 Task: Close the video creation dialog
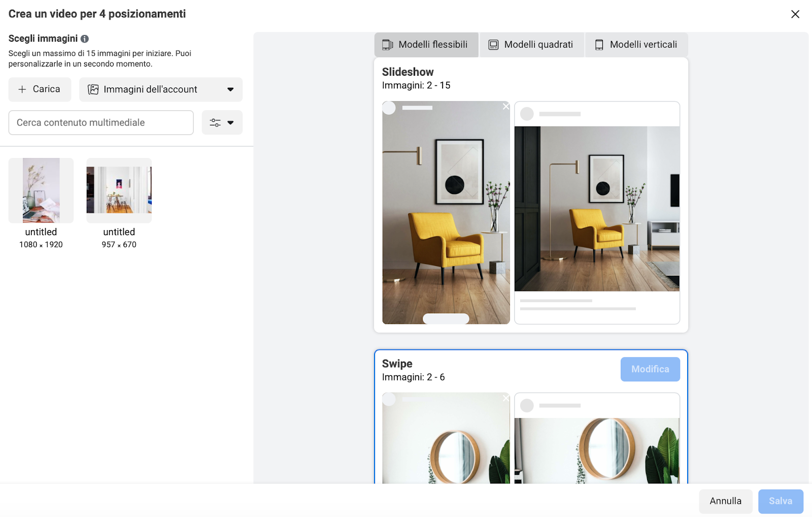tap(795, 14)
